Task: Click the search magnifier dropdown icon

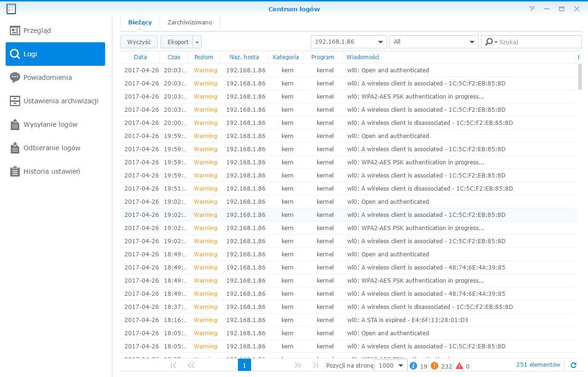Action: click(491, 42)
